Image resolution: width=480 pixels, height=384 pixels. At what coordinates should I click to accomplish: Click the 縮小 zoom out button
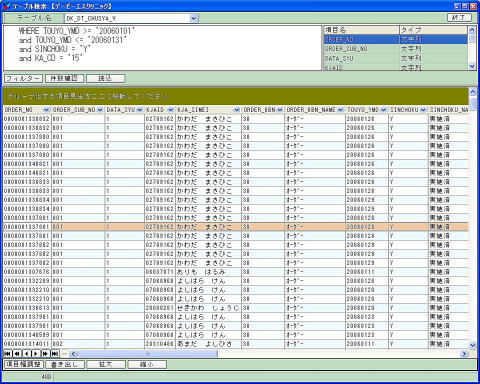pos(147,364)
